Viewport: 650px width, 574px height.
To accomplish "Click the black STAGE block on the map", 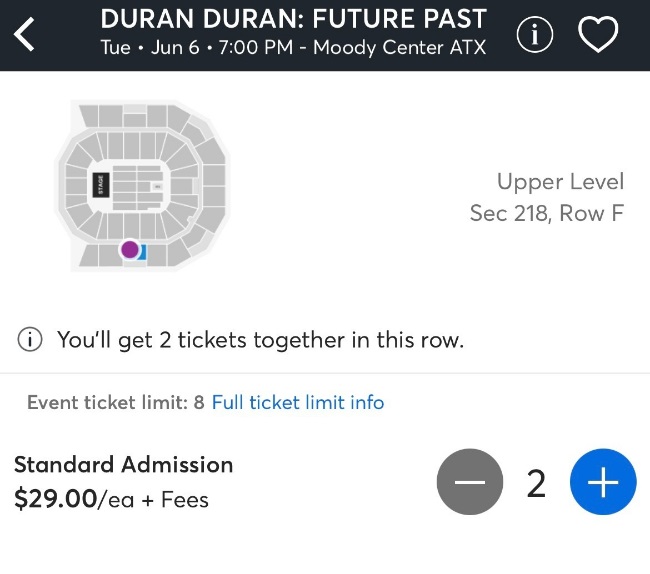I will (99, 186).
